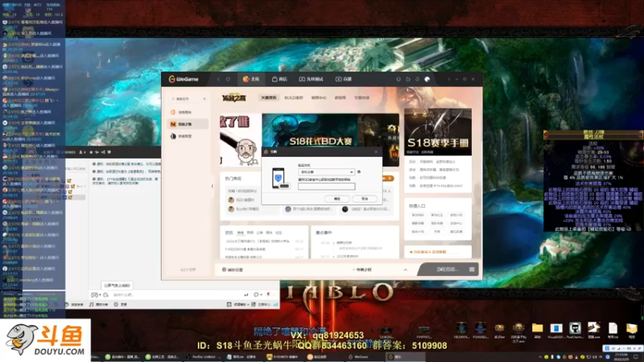This screenshot has height=362, width=644.
Task: Show hidden tray icons with the taskbar chevron
Action: point(540,357)
